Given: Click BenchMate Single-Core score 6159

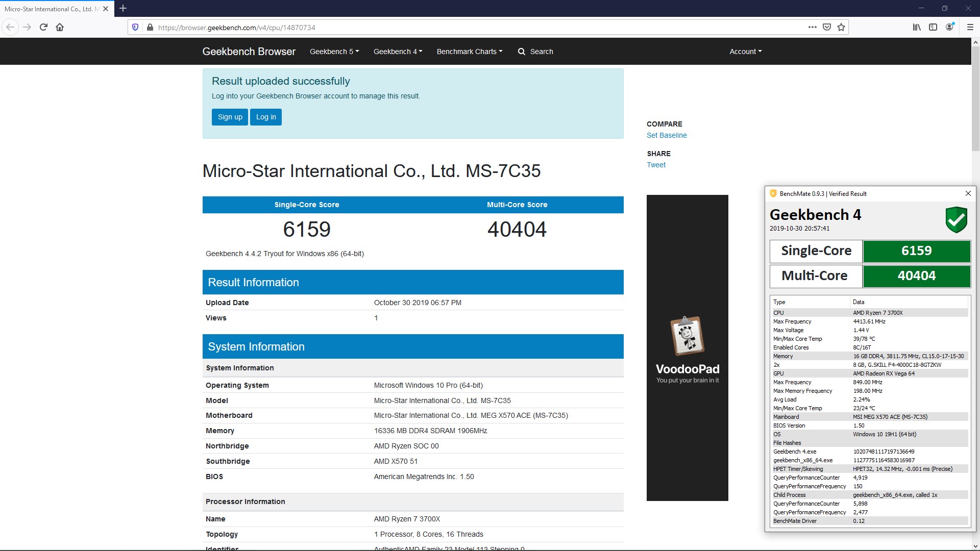Looking at the screenshot, I should [916, 251].
